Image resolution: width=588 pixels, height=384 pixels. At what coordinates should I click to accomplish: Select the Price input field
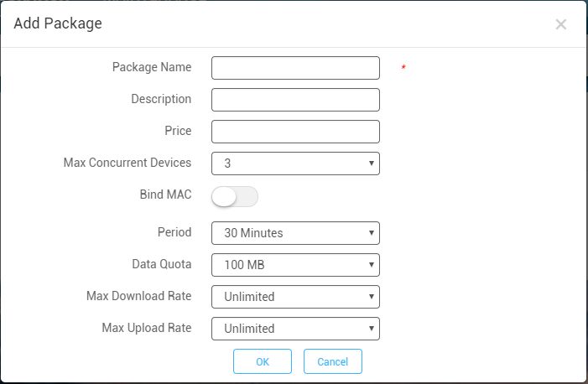pos(295,132)
